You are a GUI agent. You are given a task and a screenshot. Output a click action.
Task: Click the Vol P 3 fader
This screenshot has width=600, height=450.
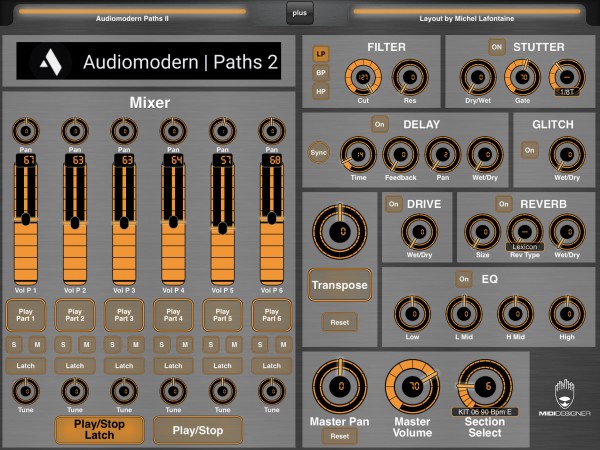click(124, 220)
